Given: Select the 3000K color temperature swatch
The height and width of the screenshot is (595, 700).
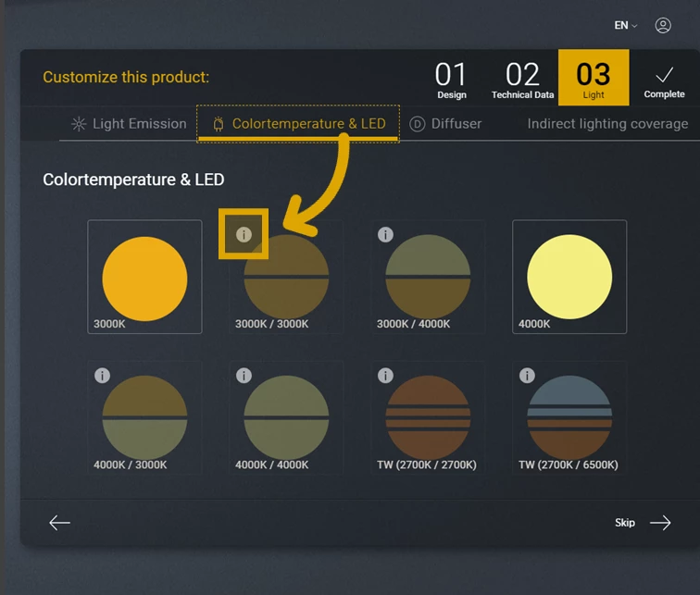Looking at the screenshot, I should click(x=144, y=278).
